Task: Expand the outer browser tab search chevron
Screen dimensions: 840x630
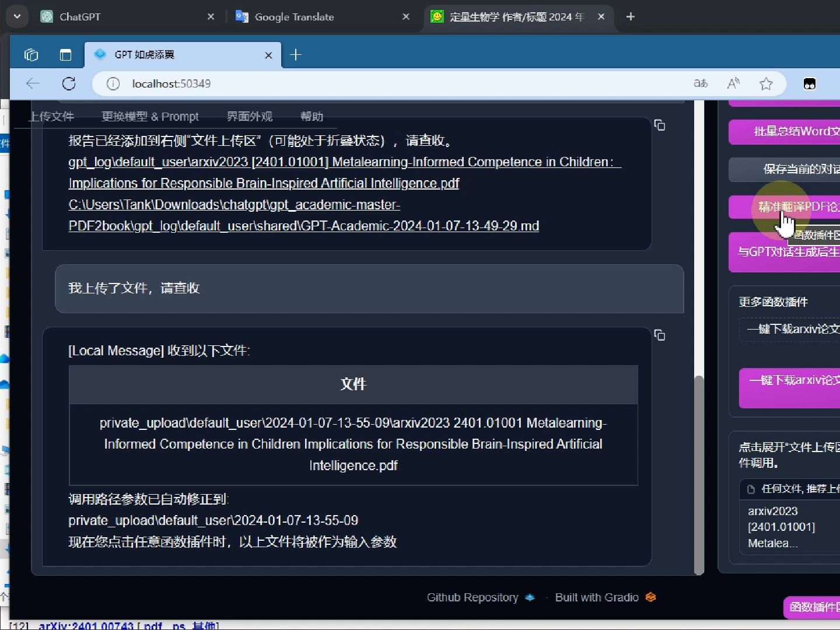Action: pyautogui.click(x=17, y=17)
